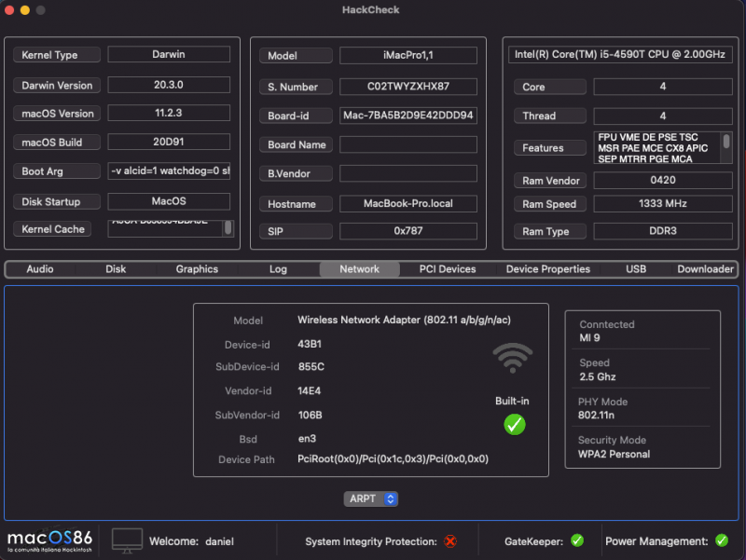The image size is (746, 560).
Task: Open the PCI Devices tab
Action: pos(448,269)
